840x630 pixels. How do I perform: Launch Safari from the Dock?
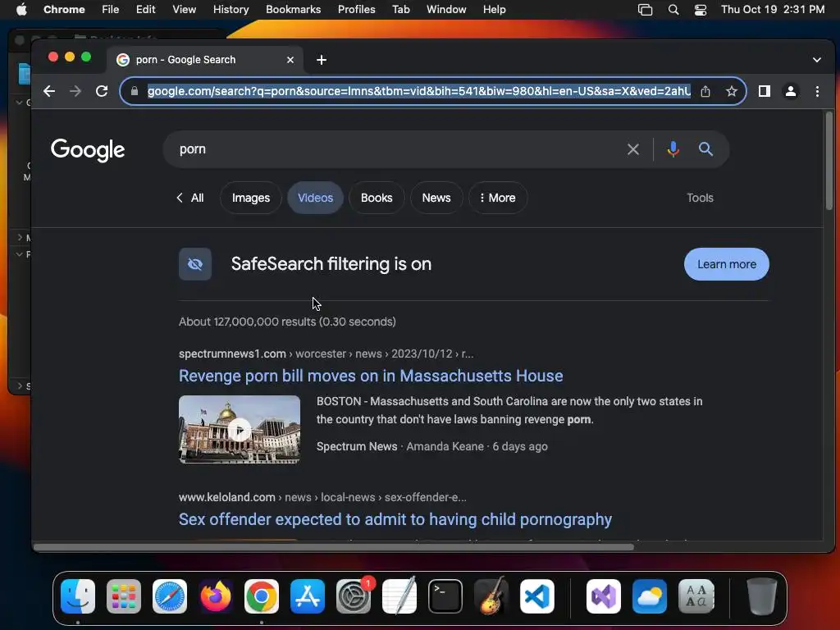click(170, 596)
